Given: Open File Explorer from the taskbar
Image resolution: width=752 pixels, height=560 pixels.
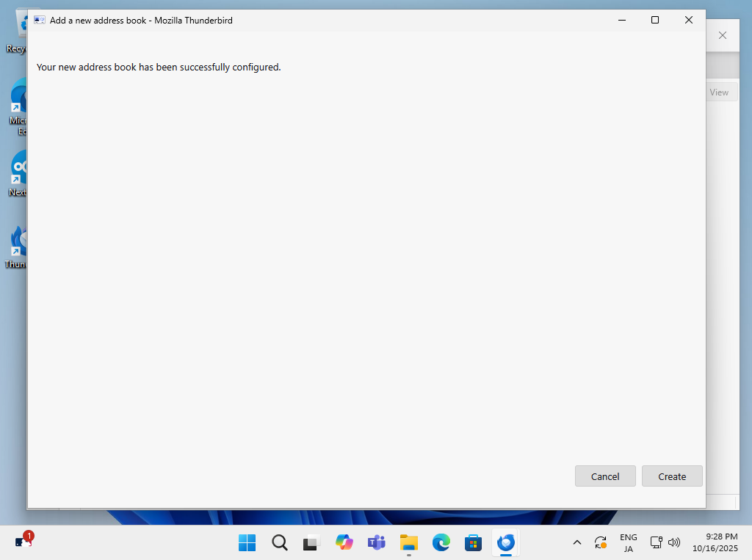Looking at the screenshot, I should 409,542.
